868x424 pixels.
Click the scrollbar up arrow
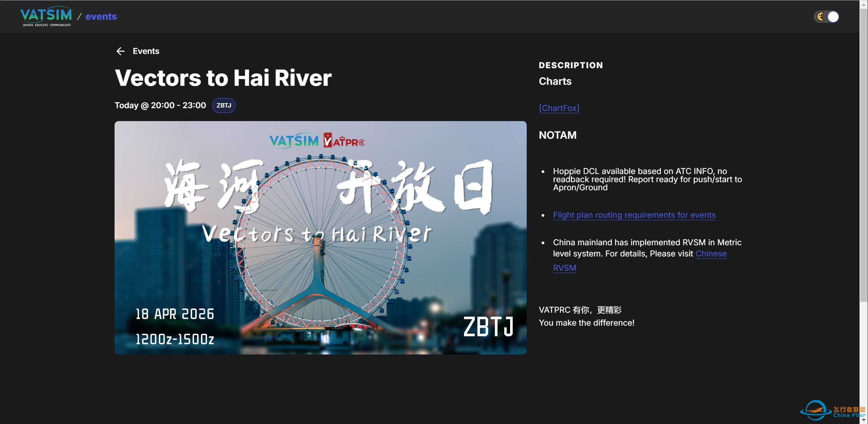coord(864,4)
